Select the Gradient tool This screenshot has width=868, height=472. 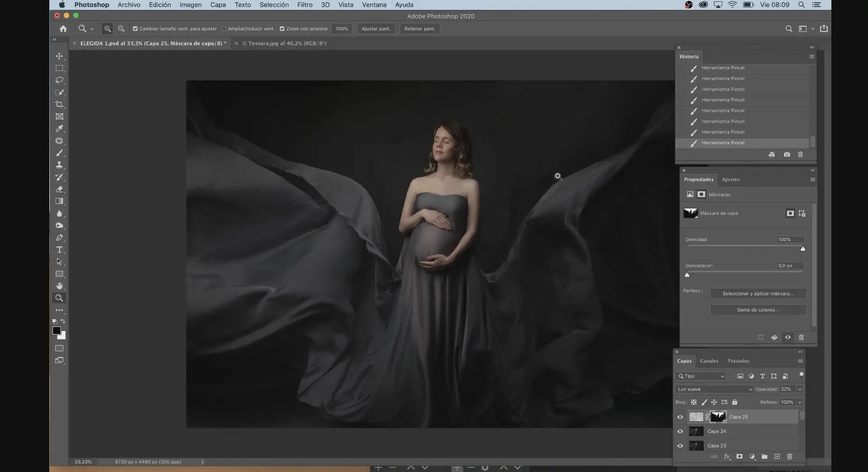[59, 201]
